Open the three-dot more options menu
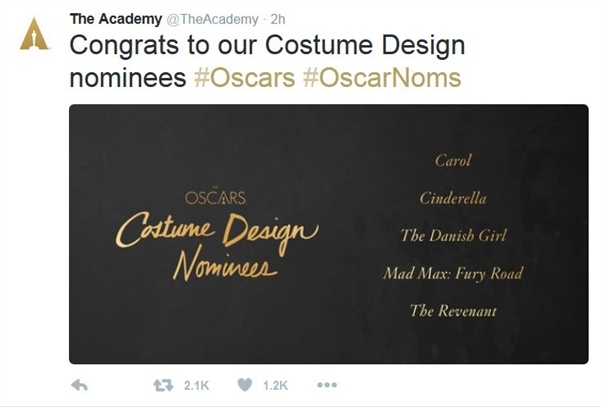The height and width of the screenshot is (407, 601). click(x=327, y=385)
